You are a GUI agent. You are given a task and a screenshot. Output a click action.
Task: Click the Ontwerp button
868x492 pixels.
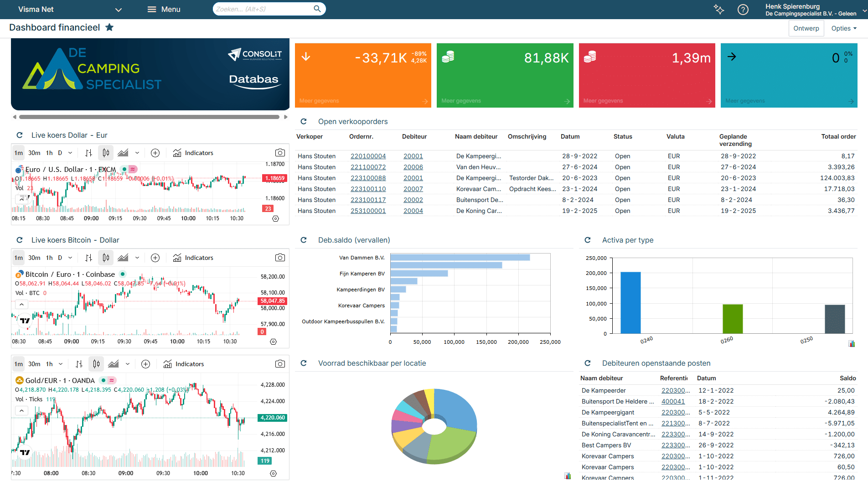pyautogui.click(x=806, y=28)
